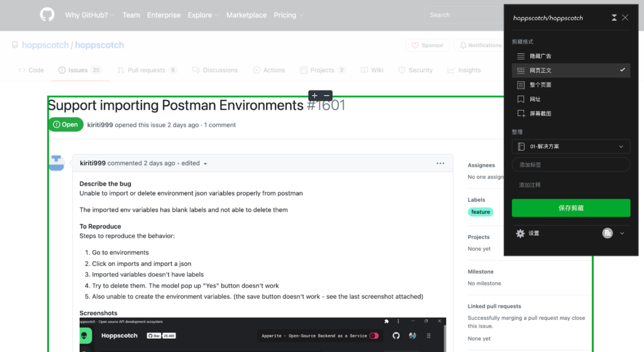Click the user account avatar in clipper
The width and height of the screenshot is (644, 352).
(608, 233)
